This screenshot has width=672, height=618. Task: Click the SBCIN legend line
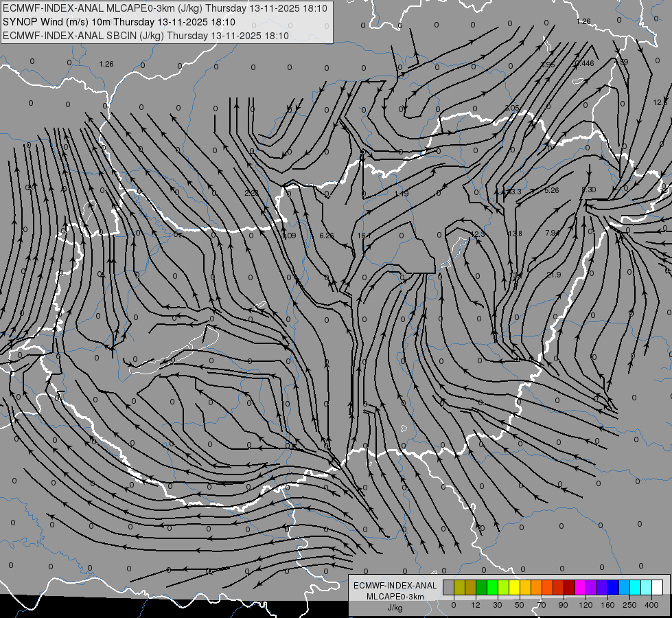[x=146, y=36]
